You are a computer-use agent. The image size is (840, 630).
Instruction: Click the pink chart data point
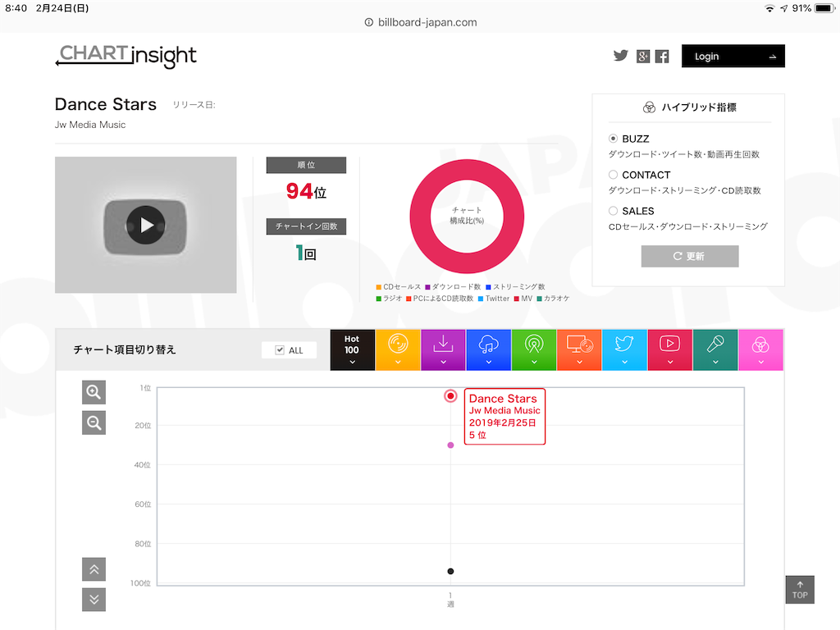450,445
